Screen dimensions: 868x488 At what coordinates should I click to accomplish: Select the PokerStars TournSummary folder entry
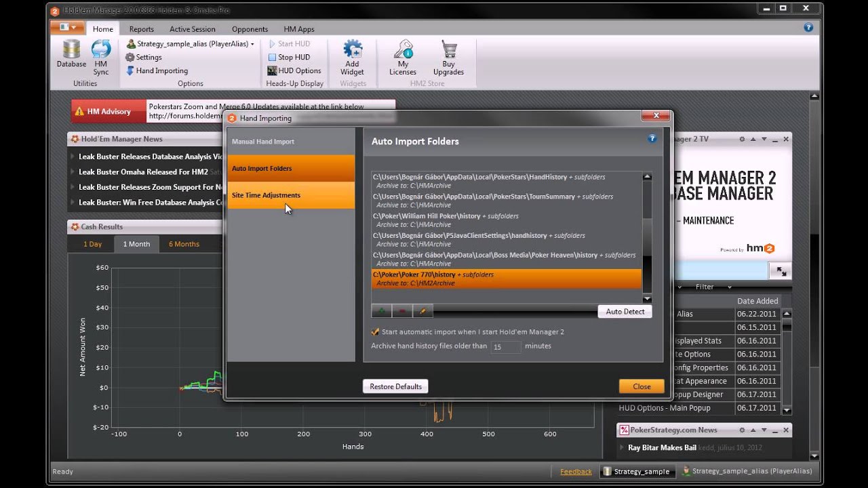click(x=506, y=201)
